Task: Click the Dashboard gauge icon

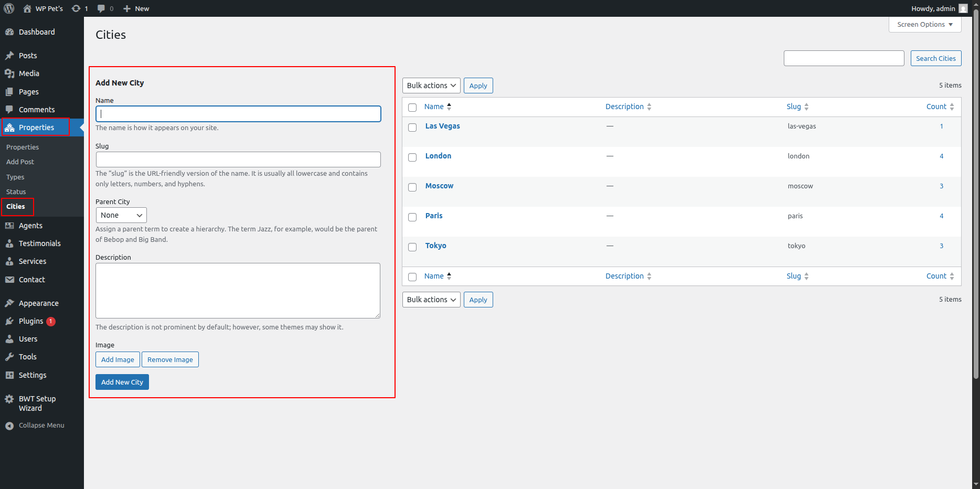Action: coord(9,32)
